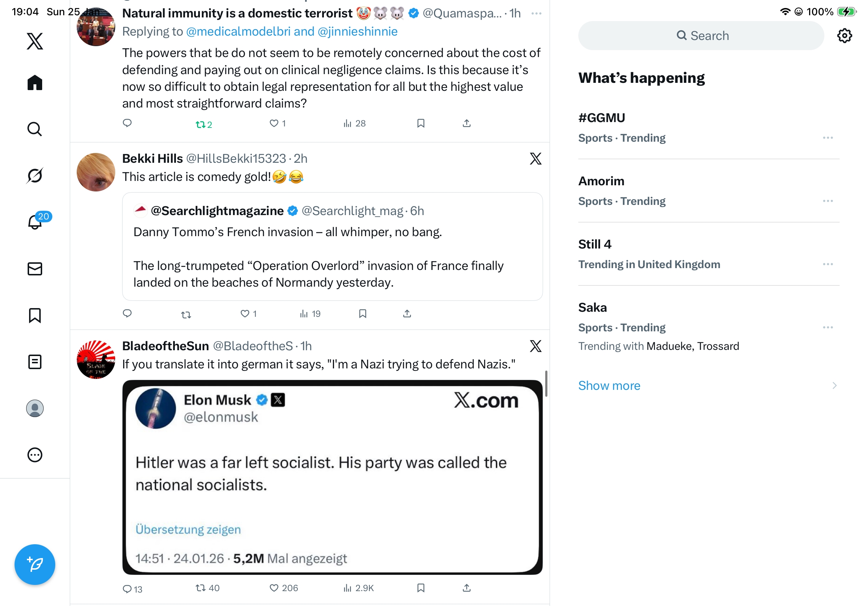The image size is (868, 606).
Task: Open more options on Quamaspa reply
Action: (536, 13)
